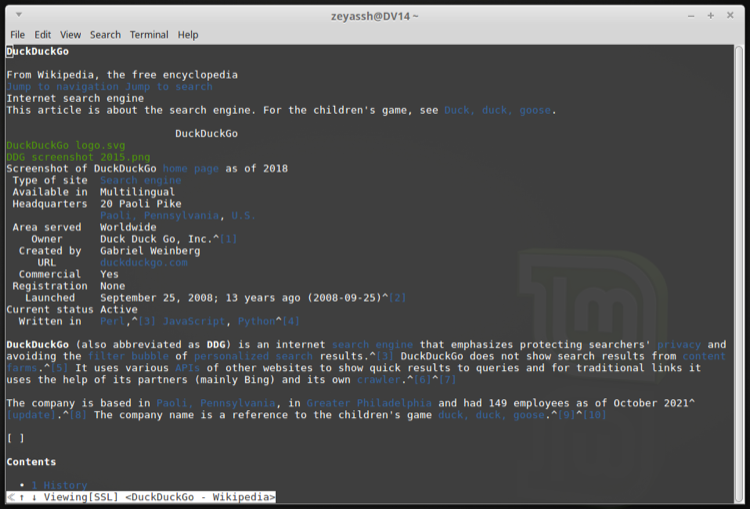Minimize the terminal window
Viewport: 750px width, 509px height.
(691, 16)
